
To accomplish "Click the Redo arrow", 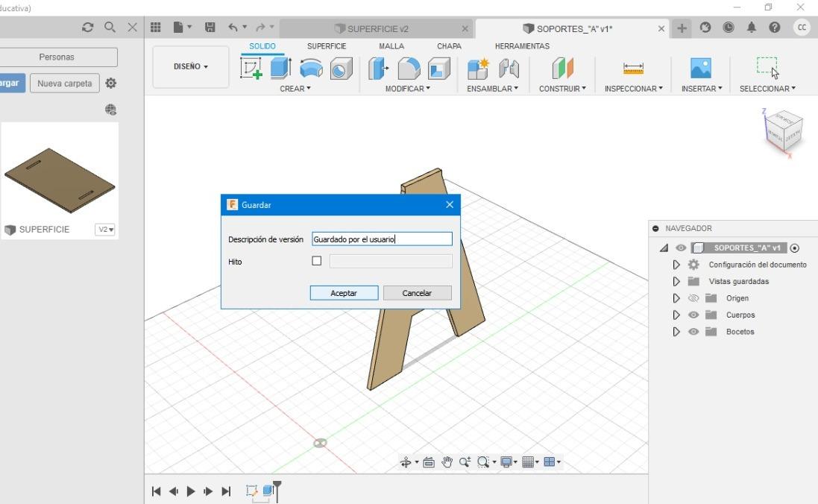I will coord(260,28).
